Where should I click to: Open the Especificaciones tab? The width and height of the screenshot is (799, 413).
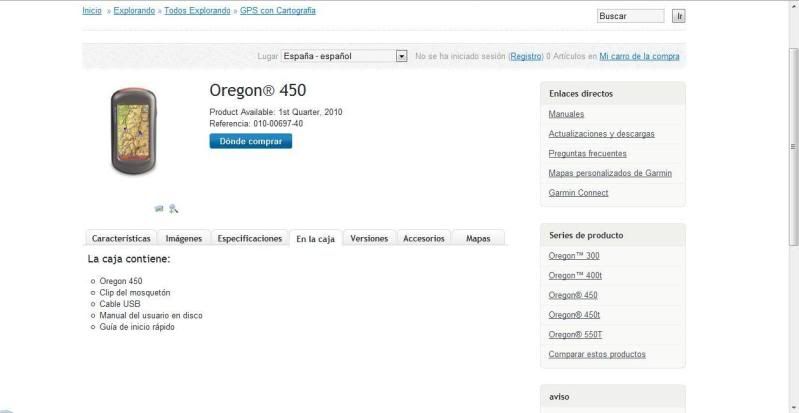250,238
